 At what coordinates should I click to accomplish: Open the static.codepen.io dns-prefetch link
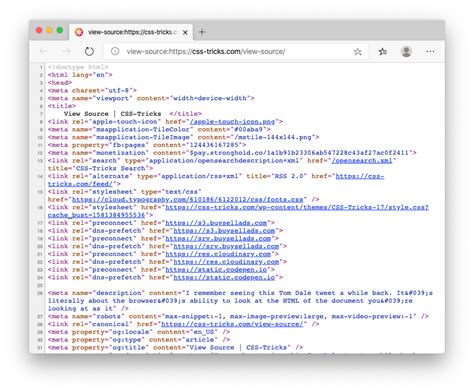224,277
